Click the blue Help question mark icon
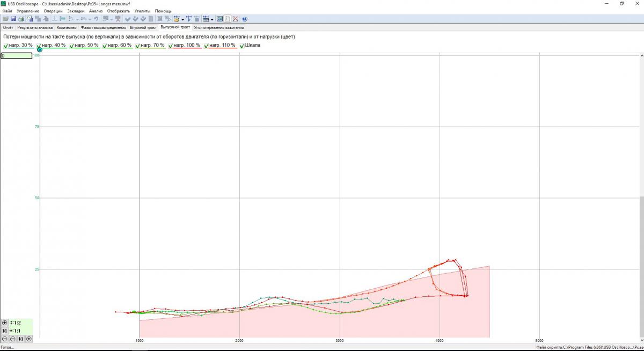This screenshot has width=644, height=351. click(245, 19)
